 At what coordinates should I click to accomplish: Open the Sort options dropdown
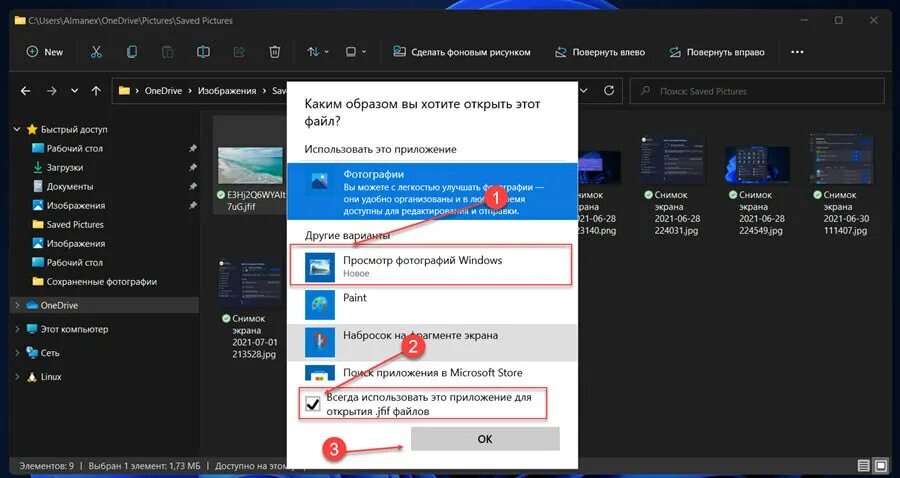tap(318, 52)
